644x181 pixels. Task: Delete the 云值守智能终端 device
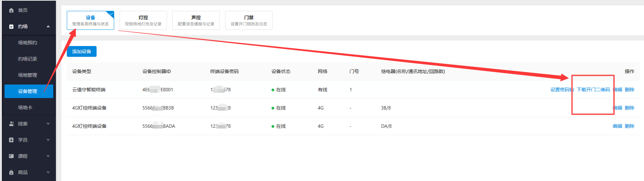click(x=630, y=90)
